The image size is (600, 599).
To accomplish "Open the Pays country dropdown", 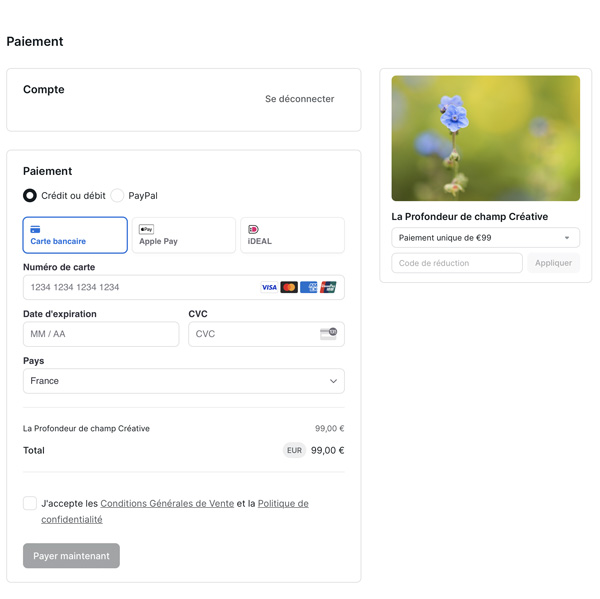I will tap(183, 381).
